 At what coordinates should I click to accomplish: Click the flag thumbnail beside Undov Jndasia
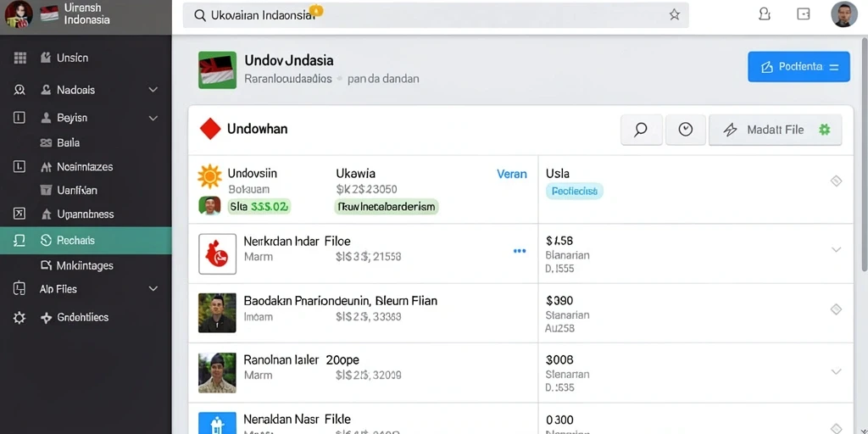coord(217,70)
